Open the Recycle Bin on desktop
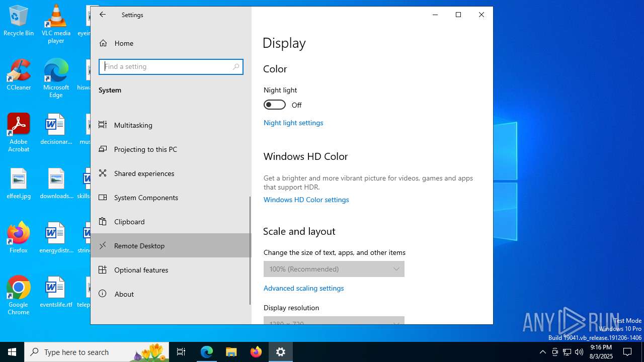 click(x=19, y=21)
